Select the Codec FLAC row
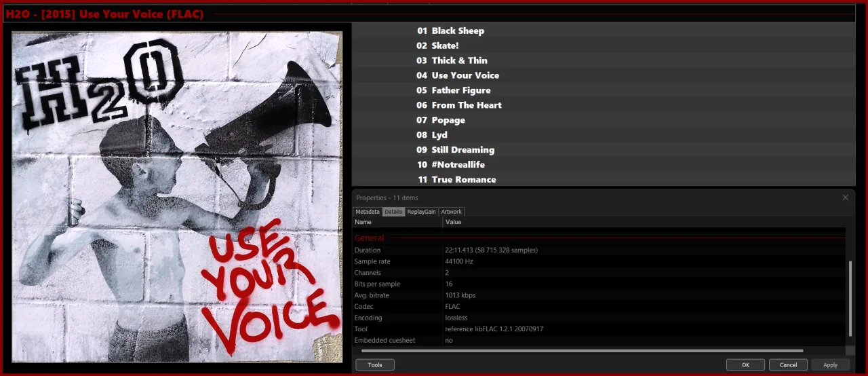This screenshot has width=868, height=376. [x=599, y=307]
